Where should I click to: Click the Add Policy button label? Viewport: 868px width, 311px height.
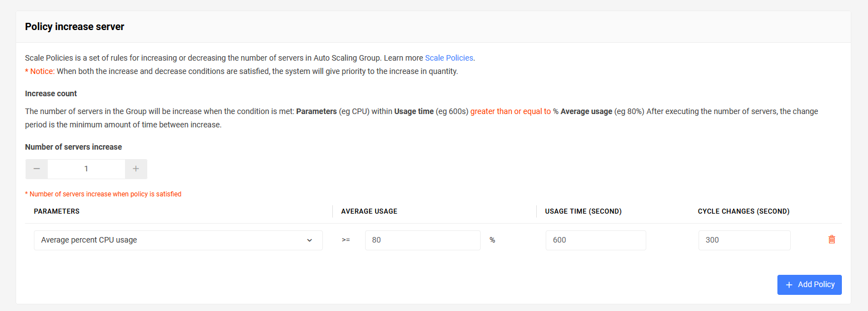pos(816,284)
